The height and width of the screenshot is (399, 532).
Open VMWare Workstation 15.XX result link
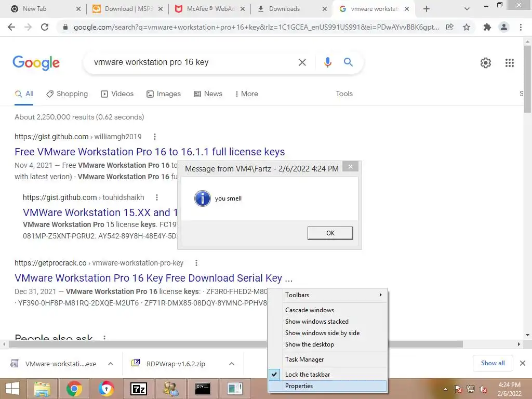100,212
